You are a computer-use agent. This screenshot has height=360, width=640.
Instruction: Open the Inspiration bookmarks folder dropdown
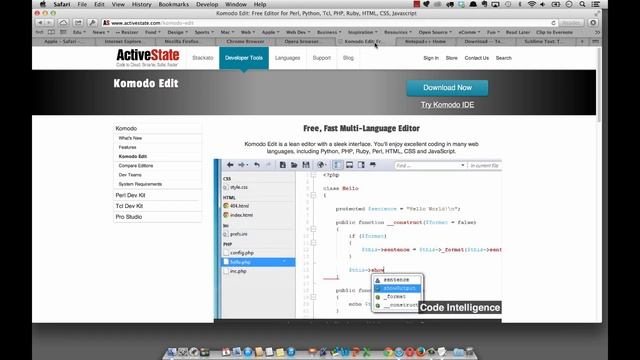[363, 32]
